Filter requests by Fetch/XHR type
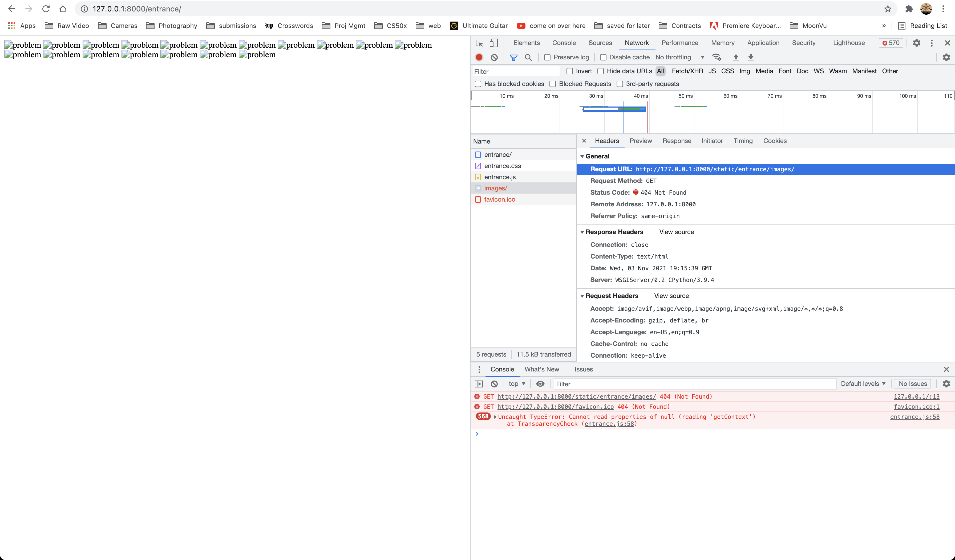This screenshot has width=955, height=560. 687,71
